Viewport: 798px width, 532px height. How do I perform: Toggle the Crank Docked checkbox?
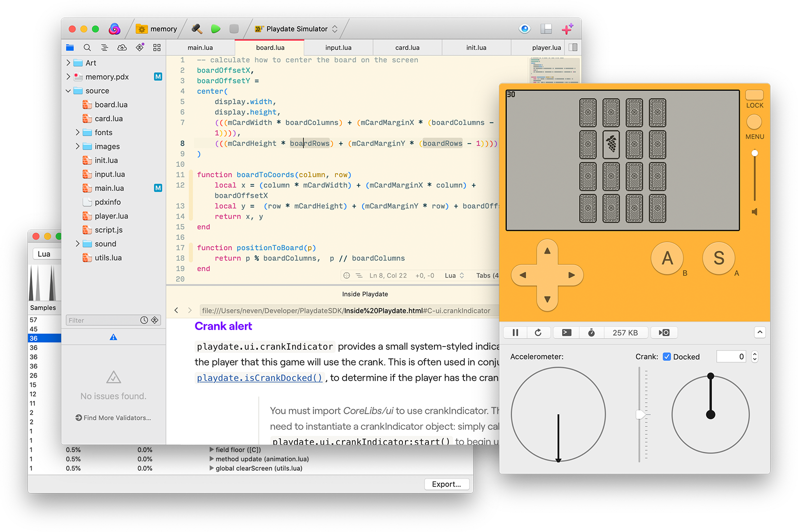[x=667, y=356]
